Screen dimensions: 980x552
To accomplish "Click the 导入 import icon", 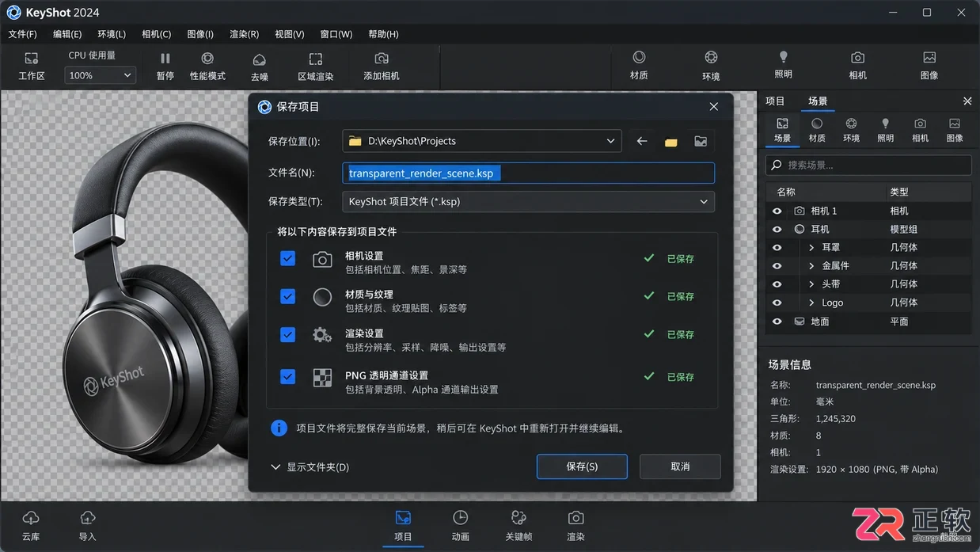I will tap(88, 518).
